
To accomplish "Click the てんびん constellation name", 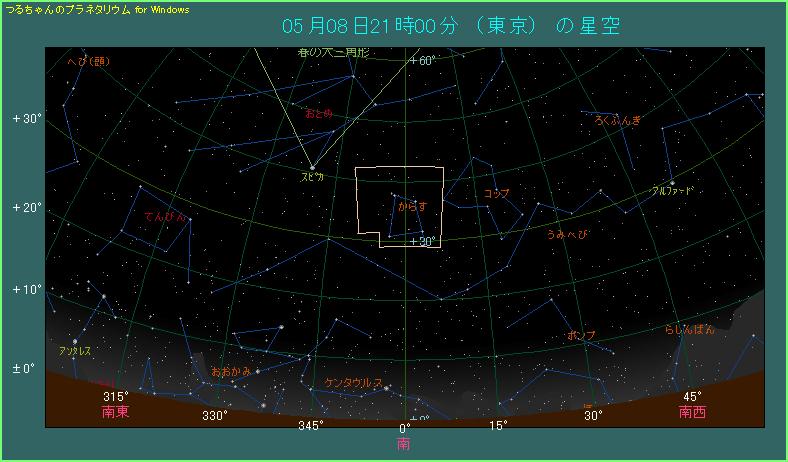I will click(164, 216).
